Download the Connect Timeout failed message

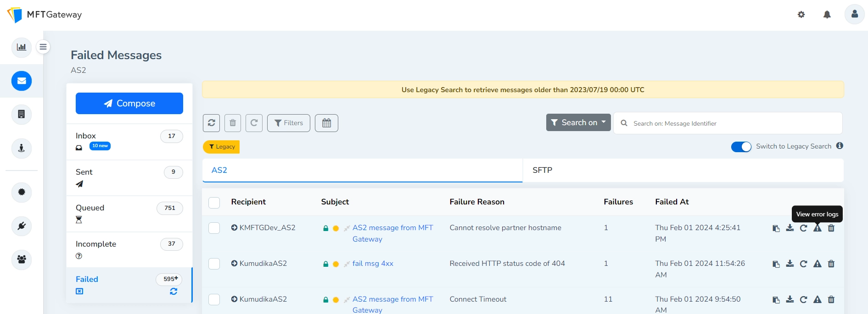click(x=790, y=299)
